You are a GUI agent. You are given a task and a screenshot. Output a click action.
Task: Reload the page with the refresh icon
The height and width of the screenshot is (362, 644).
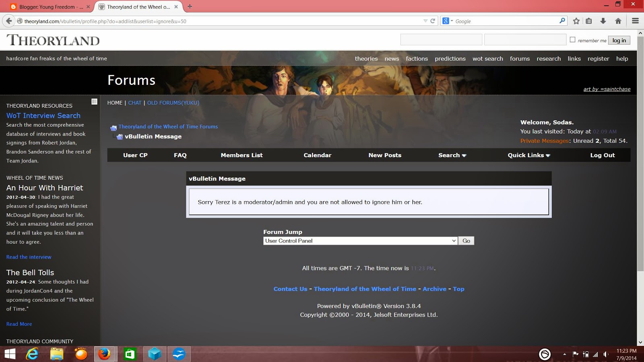pos(433,21)
